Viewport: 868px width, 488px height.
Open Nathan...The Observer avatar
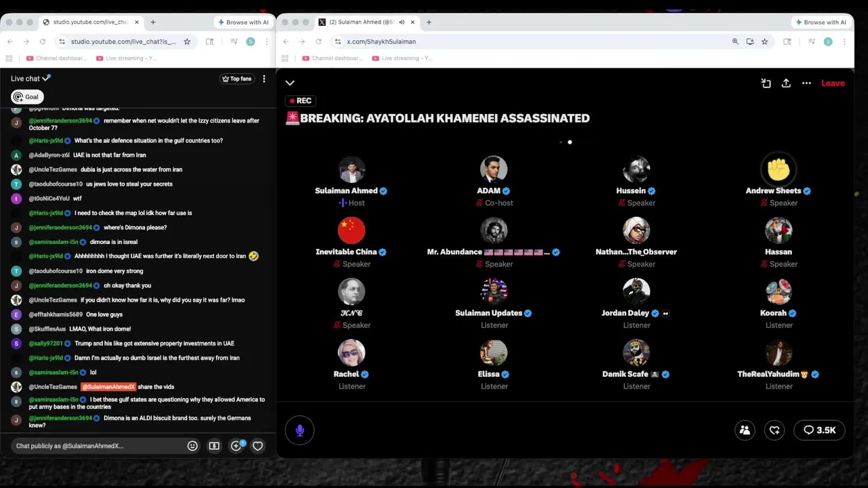[x=636, y=230]
